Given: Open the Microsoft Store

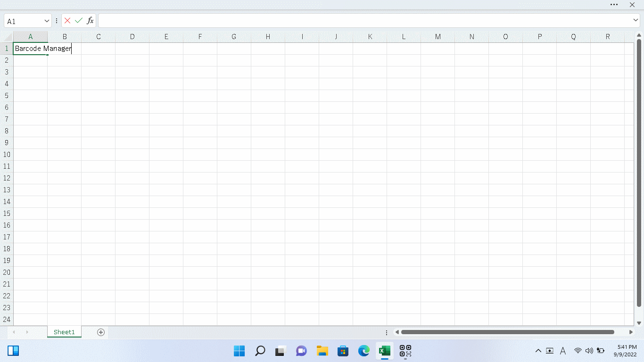Looking at the screenshot, I should (x=343, y=351).
